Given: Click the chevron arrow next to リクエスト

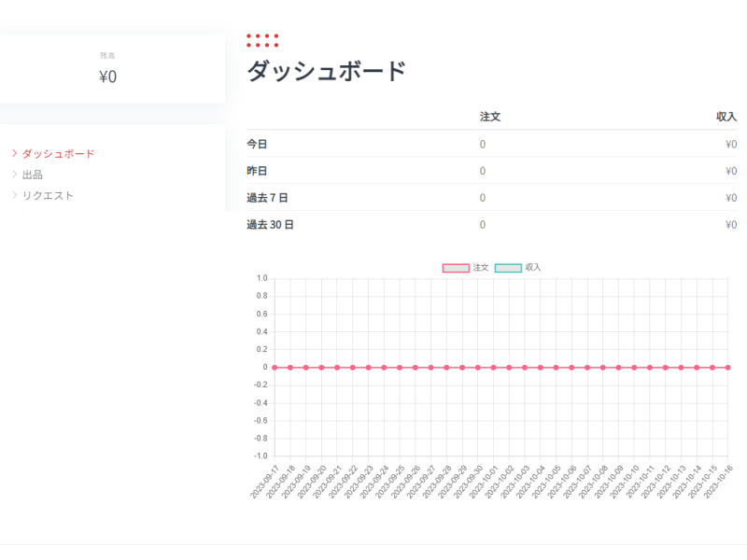Looking at the screenshot, I should pyautogui.click(x=15, y=195).
